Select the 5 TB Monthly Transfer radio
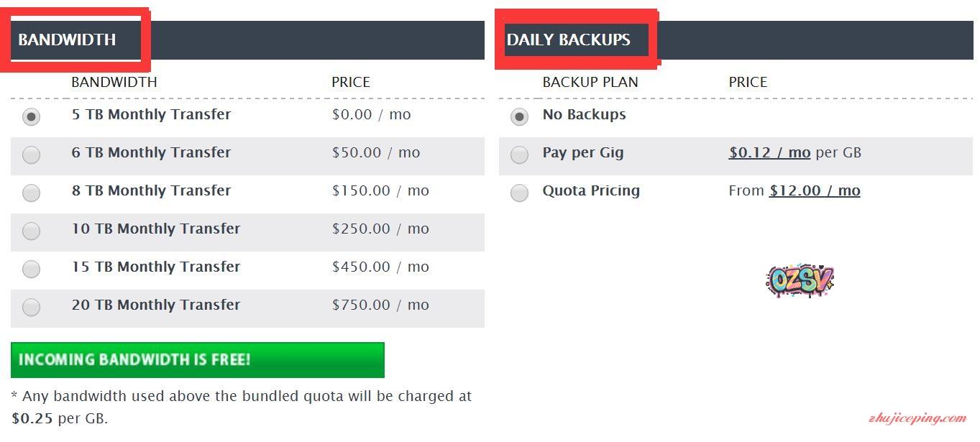 31,116
